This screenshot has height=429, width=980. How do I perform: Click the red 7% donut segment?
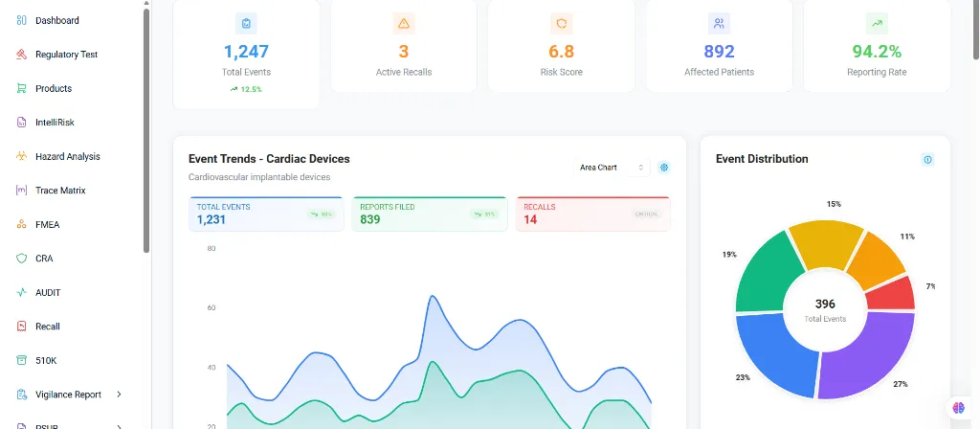894,295
